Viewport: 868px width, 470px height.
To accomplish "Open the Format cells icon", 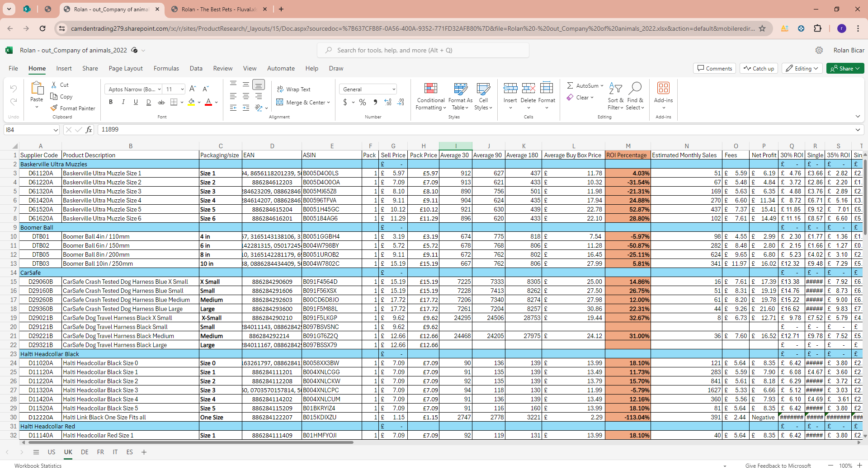I will tap(547, 88).
